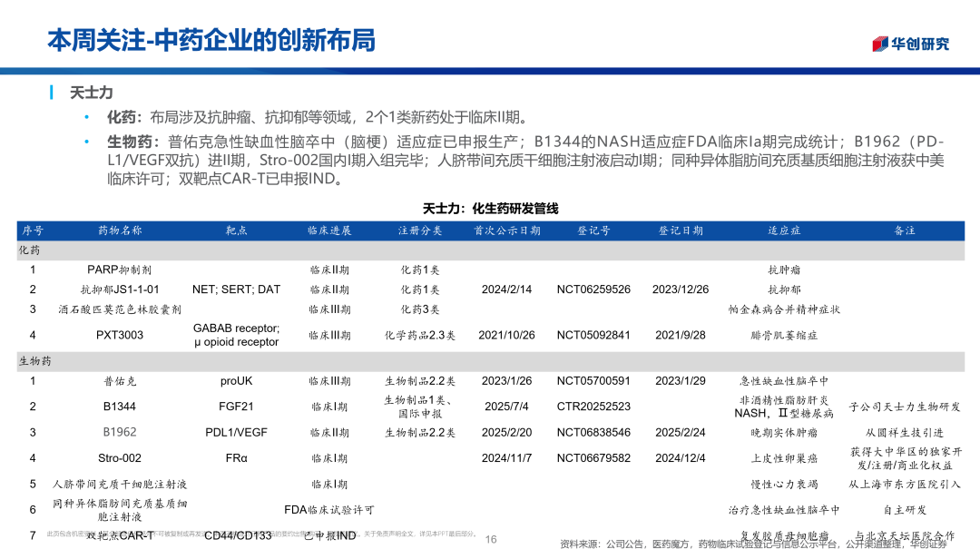Select registration number NCT05092841
This screenshot has width=980, height=549.
pyautogui.click(x=593, y=335)
